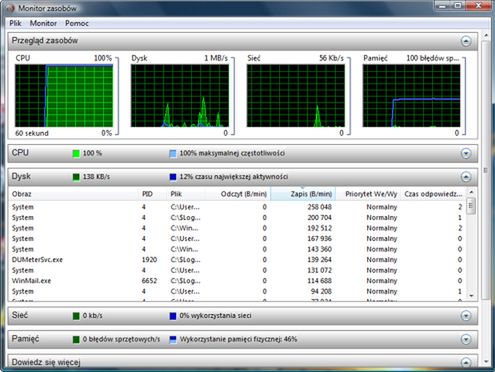Collapse the Przegląd zasobów section
The height and width of the screenshot is (372, 495).
coord(466,41)
